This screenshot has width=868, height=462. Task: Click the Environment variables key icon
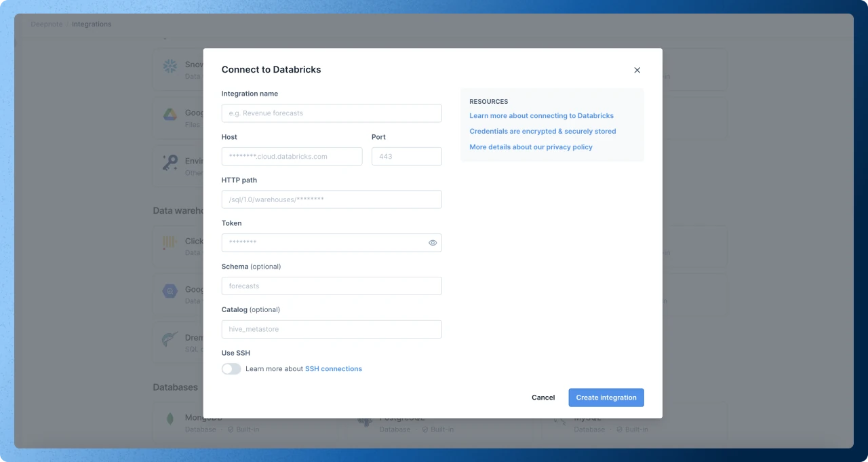[170, 163]
